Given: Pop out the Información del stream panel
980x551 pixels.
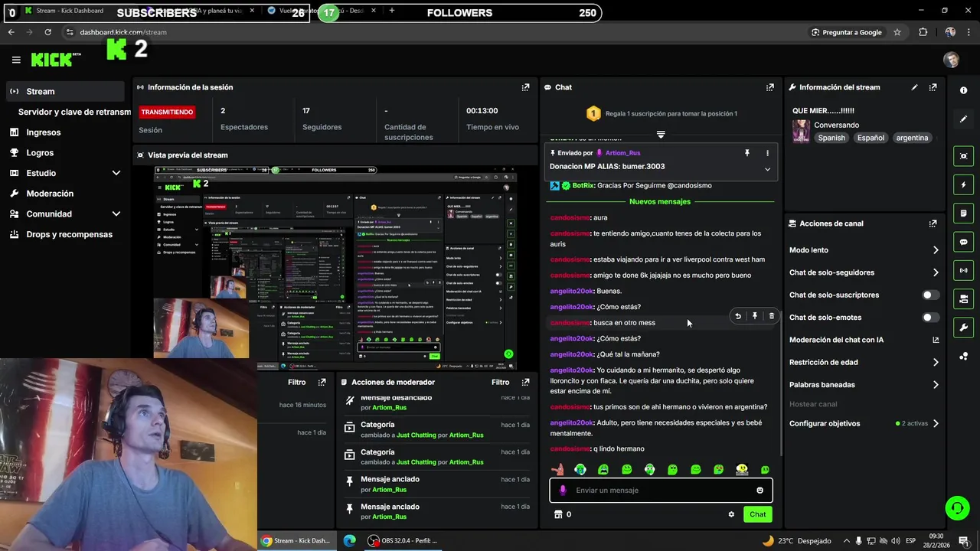Looking at the screenshot, I should pos(933,87).
